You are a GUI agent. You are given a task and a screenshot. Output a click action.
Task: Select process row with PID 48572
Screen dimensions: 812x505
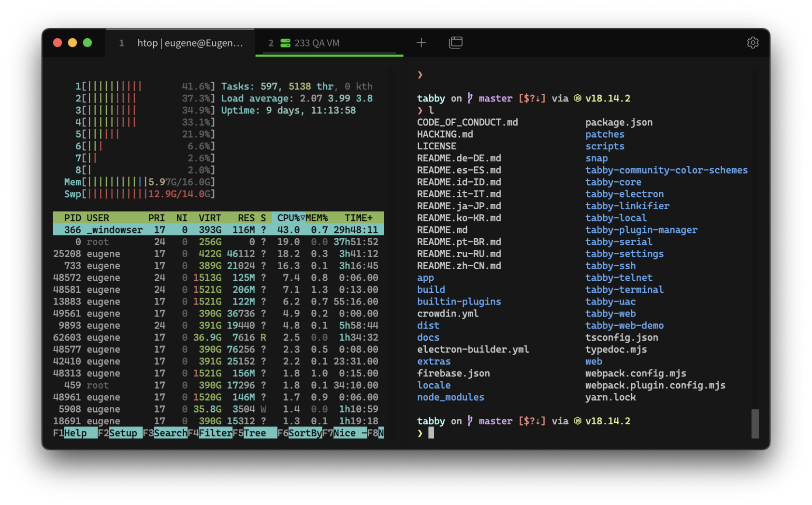coord(218,278)
